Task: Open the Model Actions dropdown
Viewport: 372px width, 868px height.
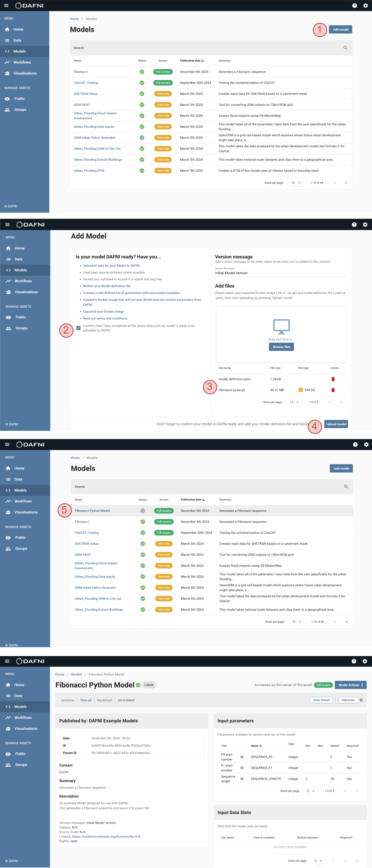Action: point(350,685)
